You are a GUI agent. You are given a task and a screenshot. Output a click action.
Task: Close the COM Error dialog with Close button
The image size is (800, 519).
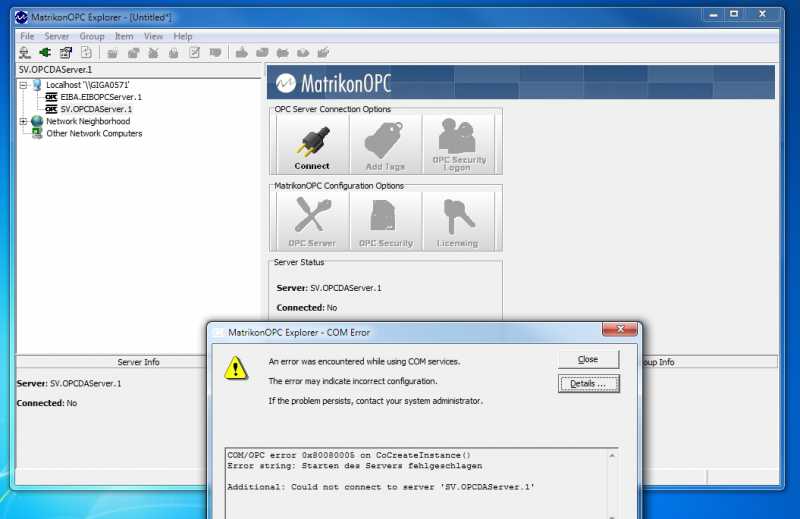point(588,359)
